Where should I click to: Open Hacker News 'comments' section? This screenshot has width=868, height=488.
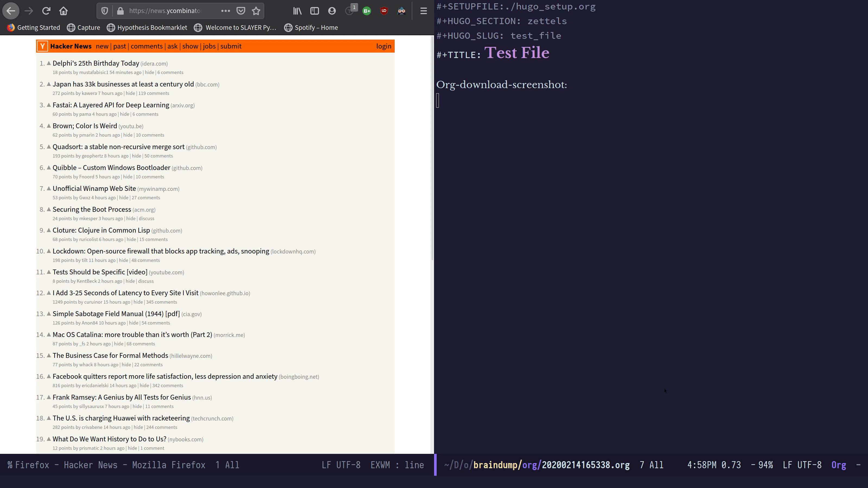coord(146,46)
